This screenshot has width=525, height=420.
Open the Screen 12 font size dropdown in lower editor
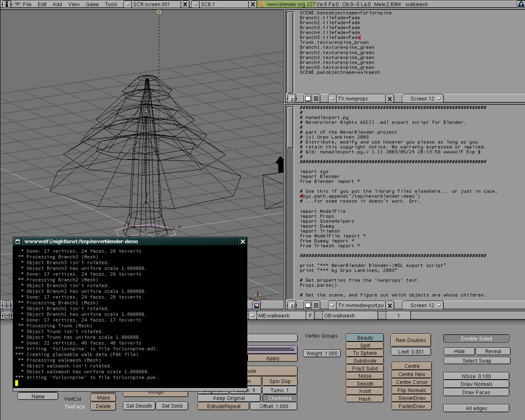[422, 305]
